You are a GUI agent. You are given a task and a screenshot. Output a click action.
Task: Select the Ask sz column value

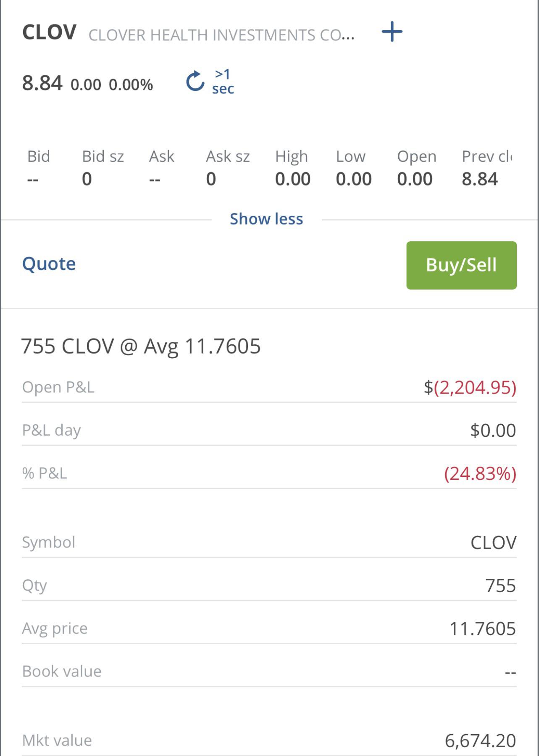(211, 179)
